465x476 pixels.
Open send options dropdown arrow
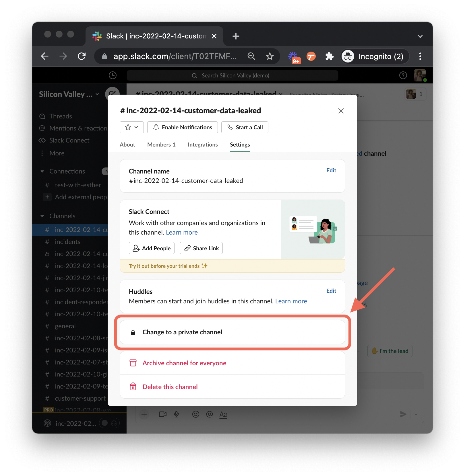click(x=416, y=414)
